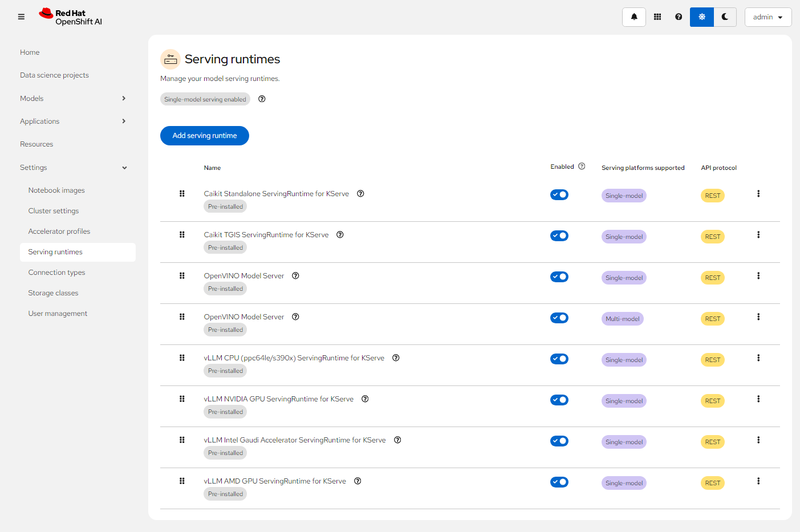Show help for multi-model OpenVINO Model Server
The height and width of the screenshot is (532, 800).
pyautogui.click(x=295, y=316)
